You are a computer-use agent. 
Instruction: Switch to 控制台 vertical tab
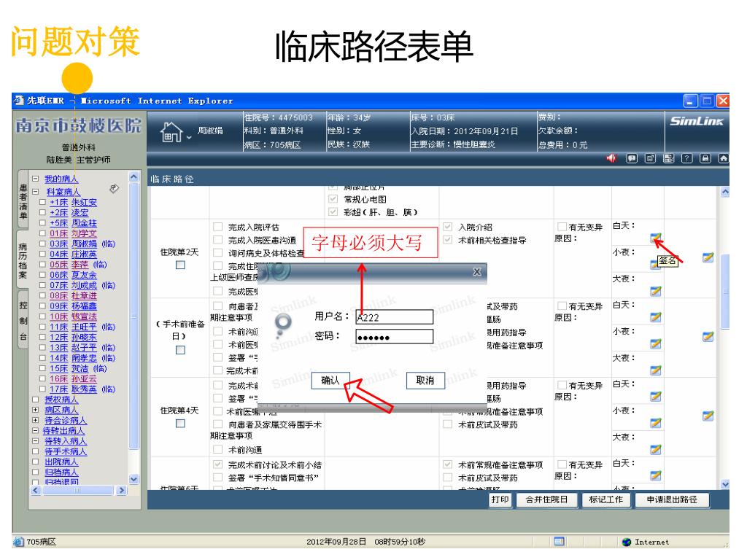click(x=23, y=321)
